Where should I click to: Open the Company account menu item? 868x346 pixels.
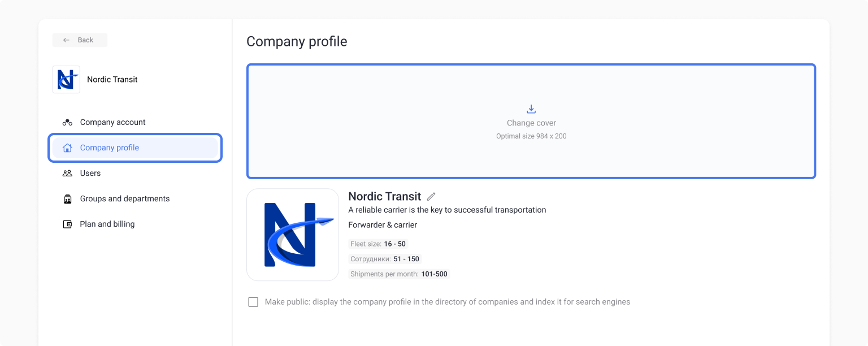(112, 122)
